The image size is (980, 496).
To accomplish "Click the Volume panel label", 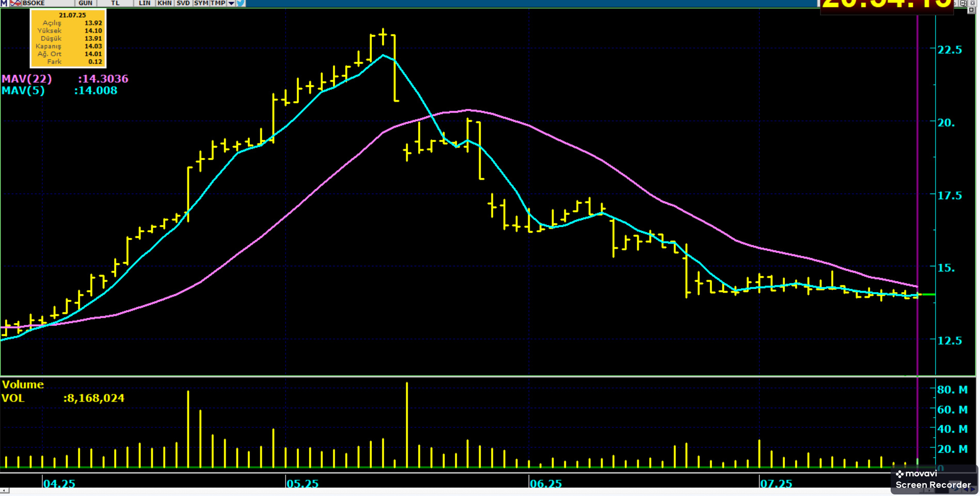I will point(23,385).
